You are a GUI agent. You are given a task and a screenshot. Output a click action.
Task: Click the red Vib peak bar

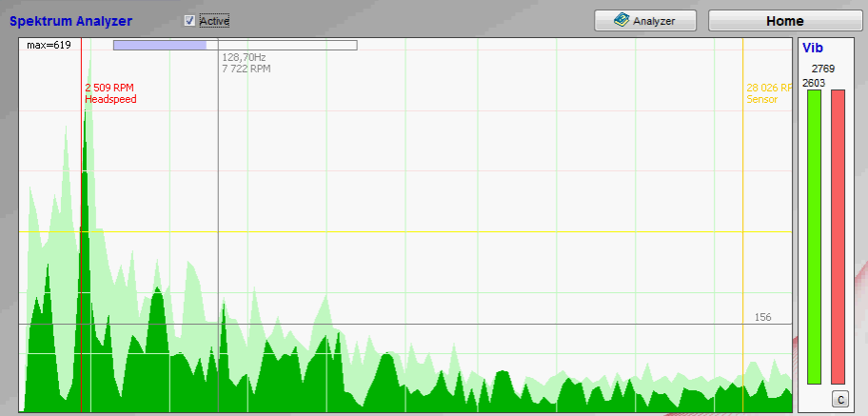click(838, 236)
